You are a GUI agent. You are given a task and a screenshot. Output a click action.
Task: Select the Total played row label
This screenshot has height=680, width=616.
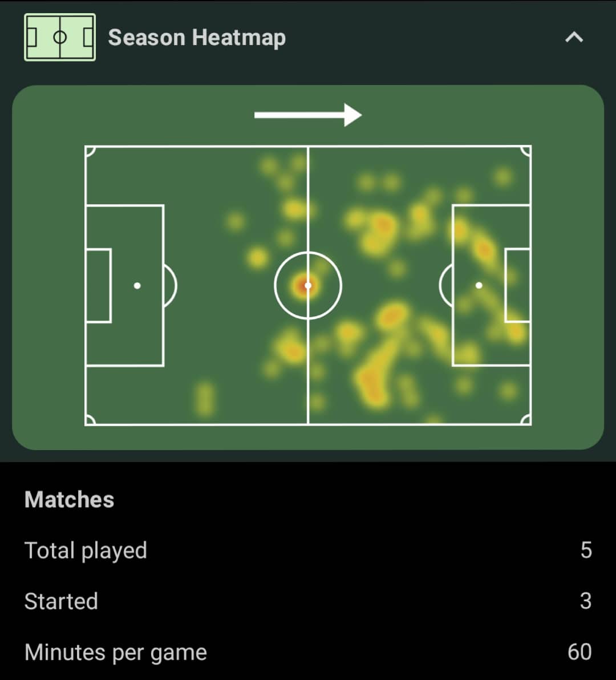[x=86, y=551]
